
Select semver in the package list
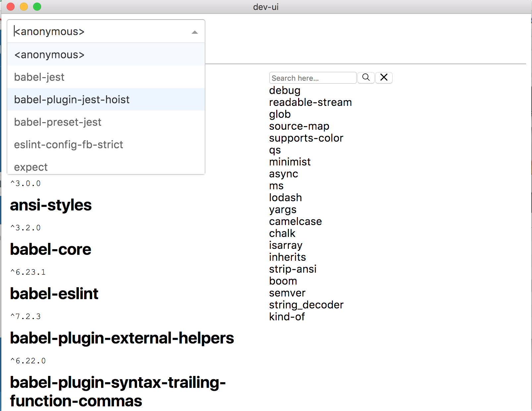coord(287,293)
